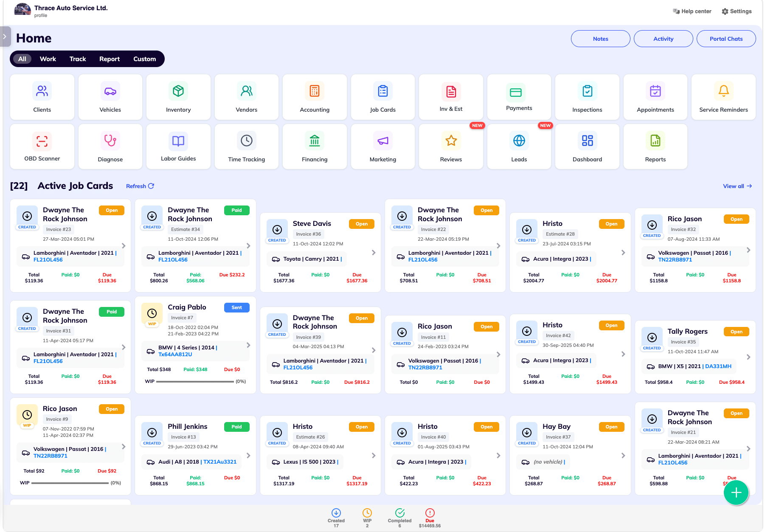Open Settings
Image resolution: width=765 pixels, height=532 pixels.
pos(737,11)
